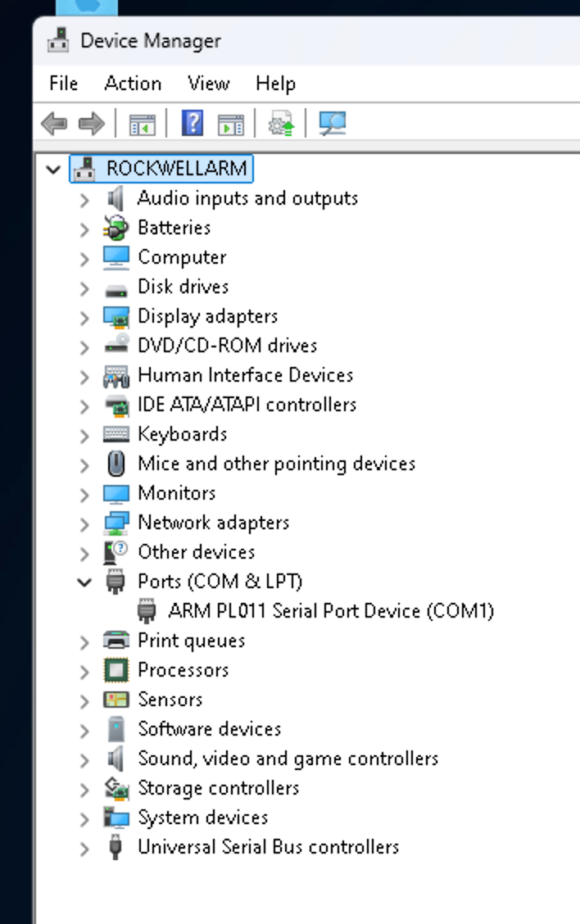Select ARM PL011 Serial Port Device (COM1)
Image resolution: width=580 pixels, height=924 pixels.
pos(331,611)
